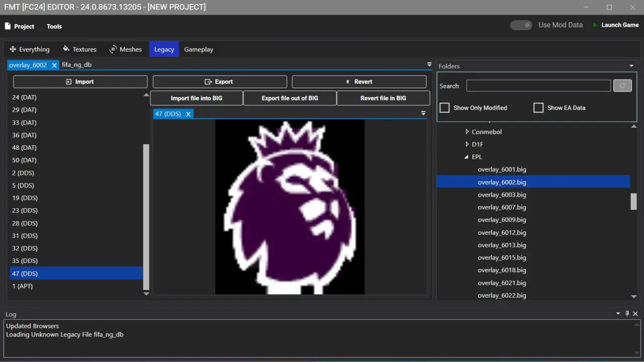Select overlay_6013.big in the tree

point(502,245)
